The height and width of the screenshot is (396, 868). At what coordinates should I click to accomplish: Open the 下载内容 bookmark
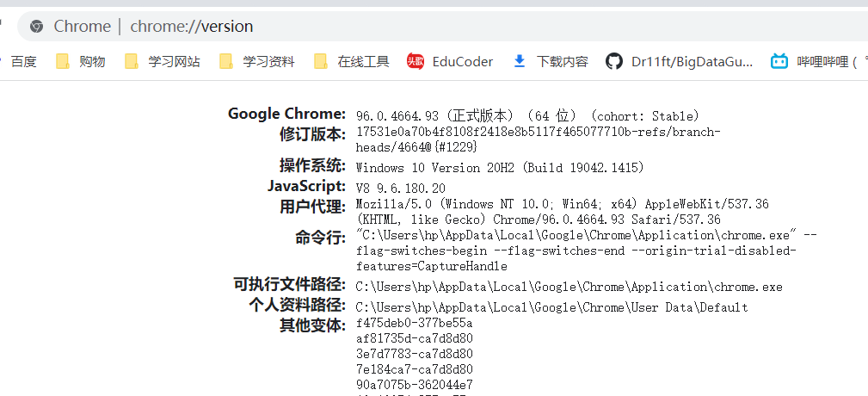point(551,61)
